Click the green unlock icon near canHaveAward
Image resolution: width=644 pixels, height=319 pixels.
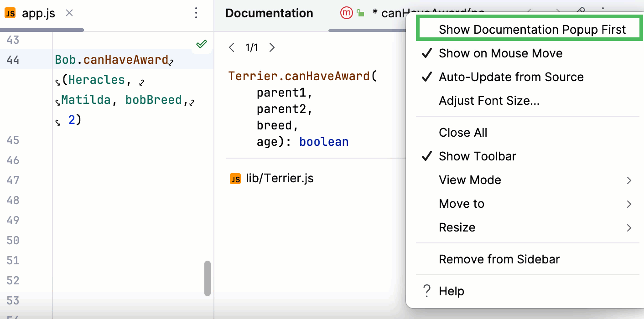point(360,13)
